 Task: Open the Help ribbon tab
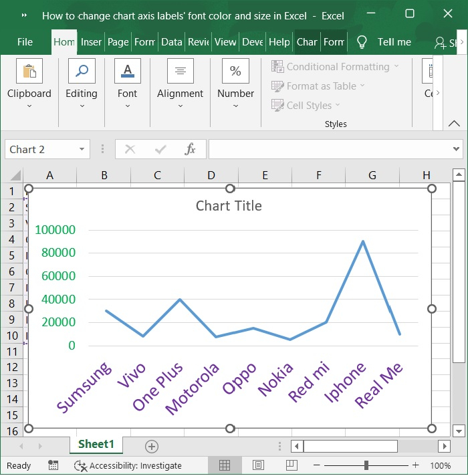pos(279,42)
